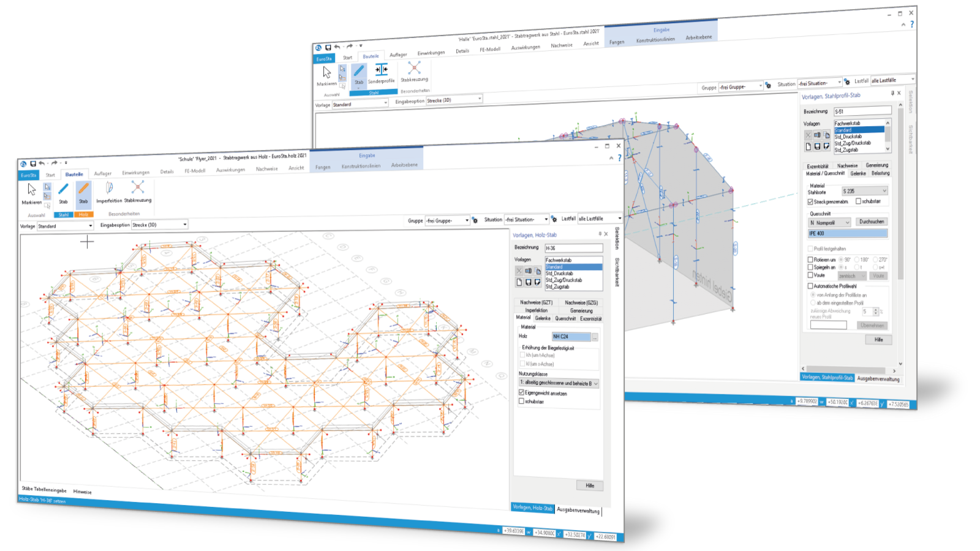Click the redo arrow in holz window
The image size is (980, 551).
[55, 163]
